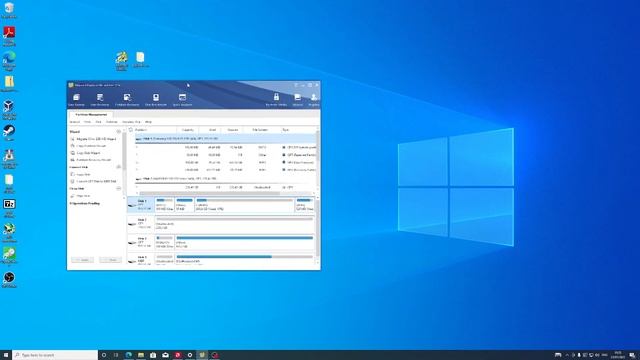Select the large C: partition block on Disk 1
The height and width of the screenshot is (360, 640).
[x=244, y=204]
